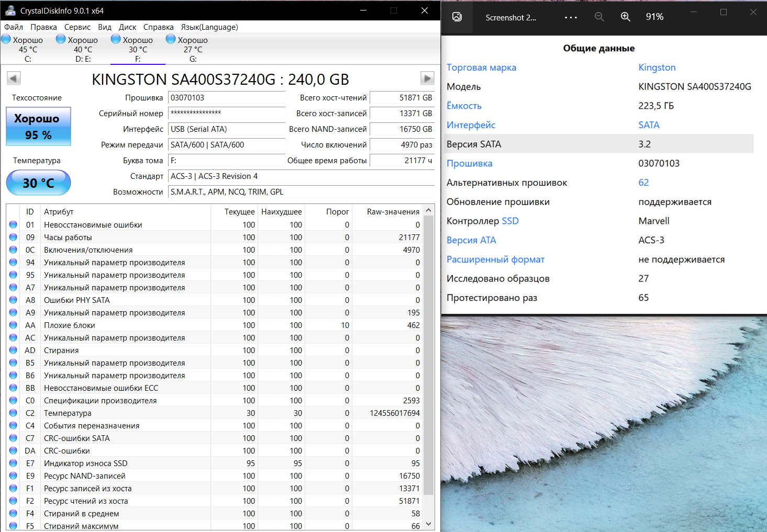Open the SSD link next to Контроллер
Viewport: 767px width, 532px height.
point(510,221)
